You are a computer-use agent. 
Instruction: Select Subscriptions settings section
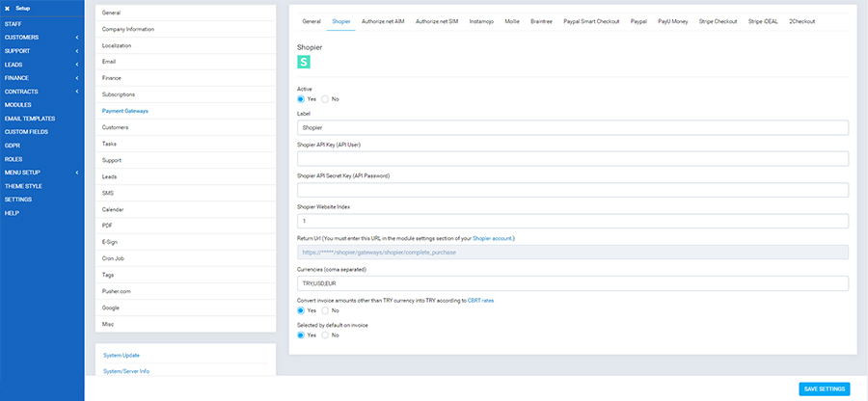tap(185, 94)
